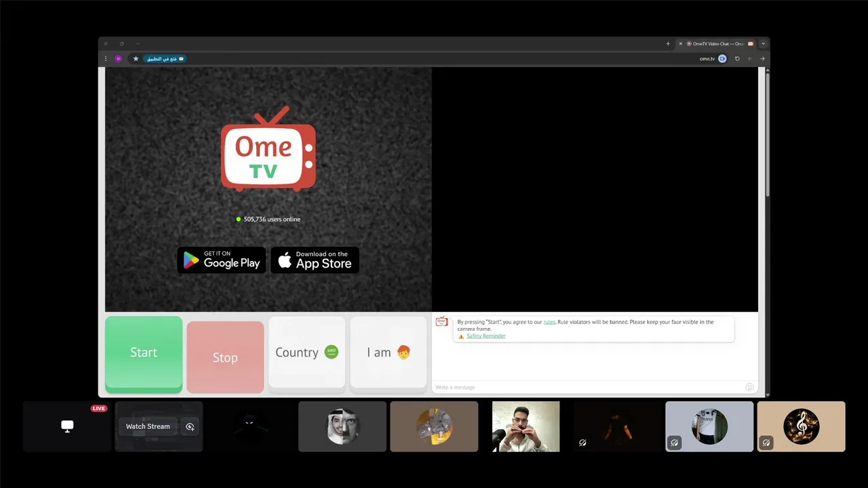Image resolution: width=868 pixels, height=488 pixels.
Task: Select the webcam tile of man at microphone
Action: [x=526, y=426]
